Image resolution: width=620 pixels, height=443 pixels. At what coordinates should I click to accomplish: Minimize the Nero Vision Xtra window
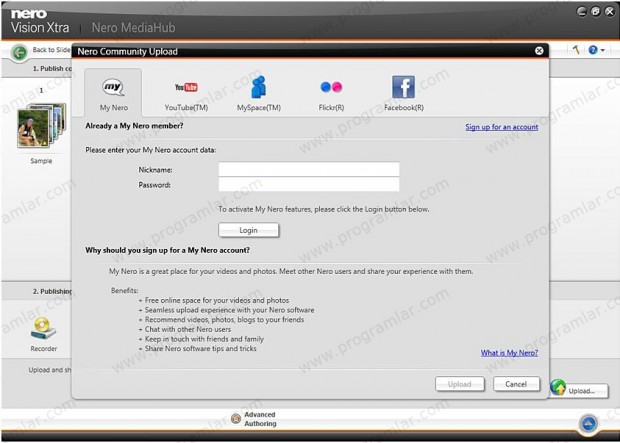coord(581,11)
